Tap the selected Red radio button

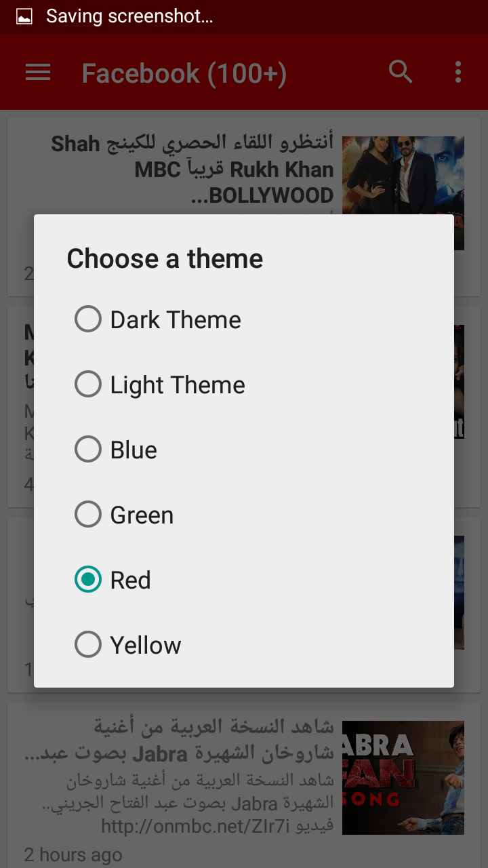point(88,579)
